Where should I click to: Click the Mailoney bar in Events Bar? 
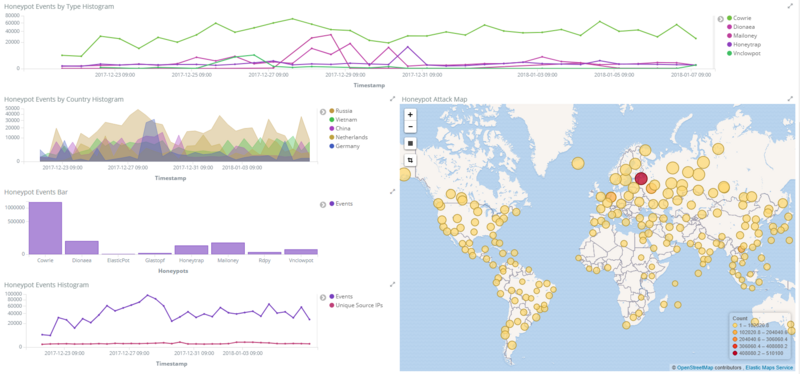228,248
